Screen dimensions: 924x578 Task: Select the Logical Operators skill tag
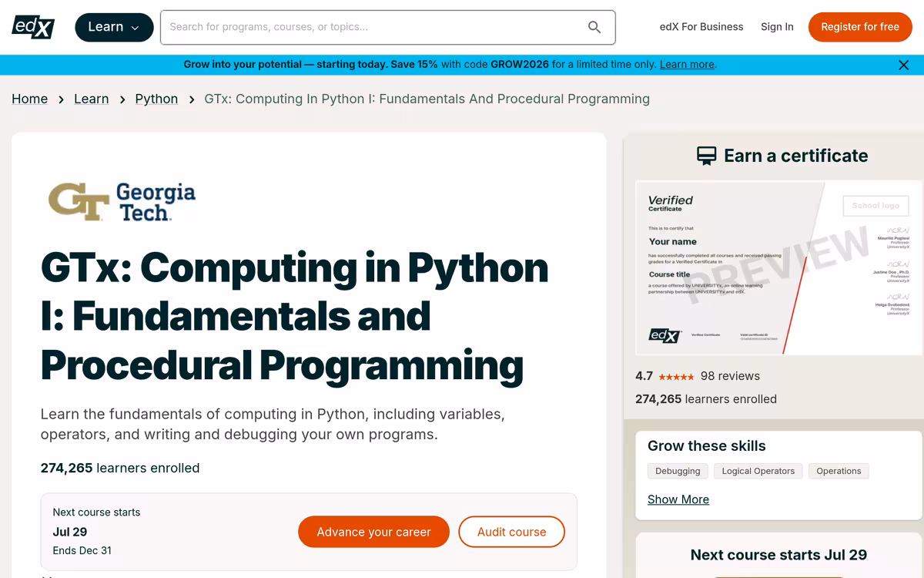coord(758,471)
